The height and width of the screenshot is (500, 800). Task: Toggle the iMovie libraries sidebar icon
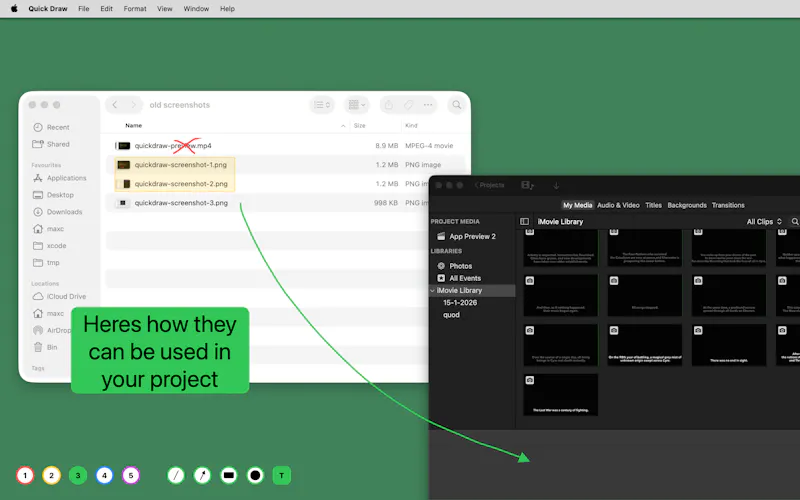524,221
